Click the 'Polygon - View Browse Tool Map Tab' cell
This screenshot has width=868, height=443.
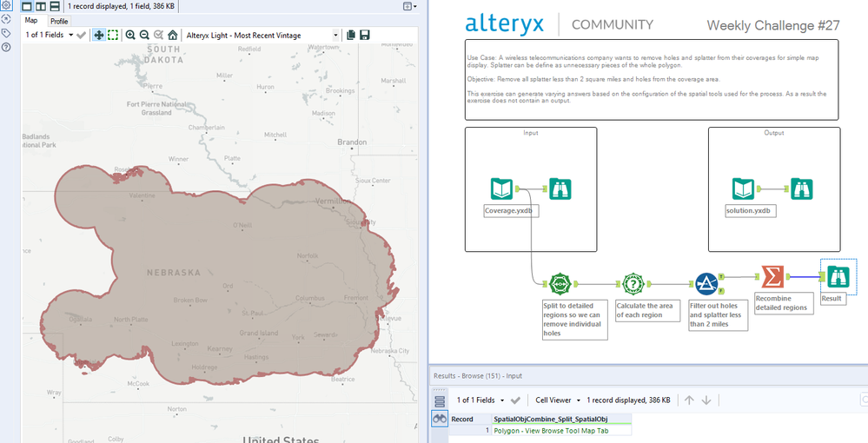(561, 430)
